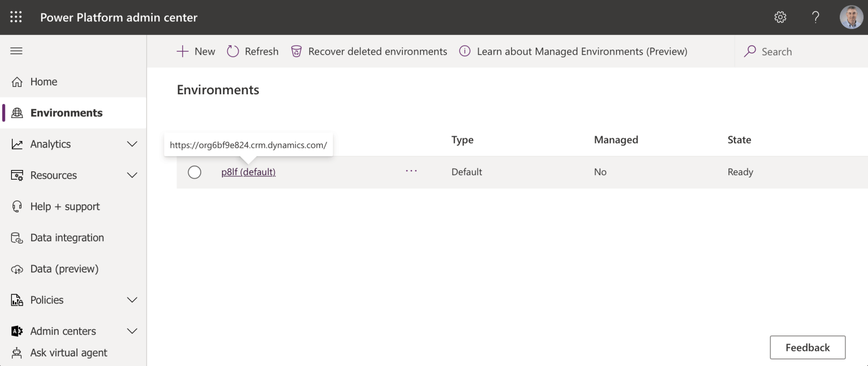Screen dimensions: 868x366
Task: Collapse the navigation hamburger menu
Action: tap(16, 51)
